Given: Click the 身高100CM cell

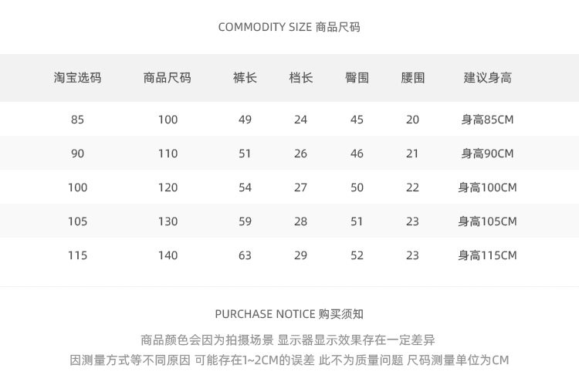Looking at the screenshot, I should click(x=487, y=188).
